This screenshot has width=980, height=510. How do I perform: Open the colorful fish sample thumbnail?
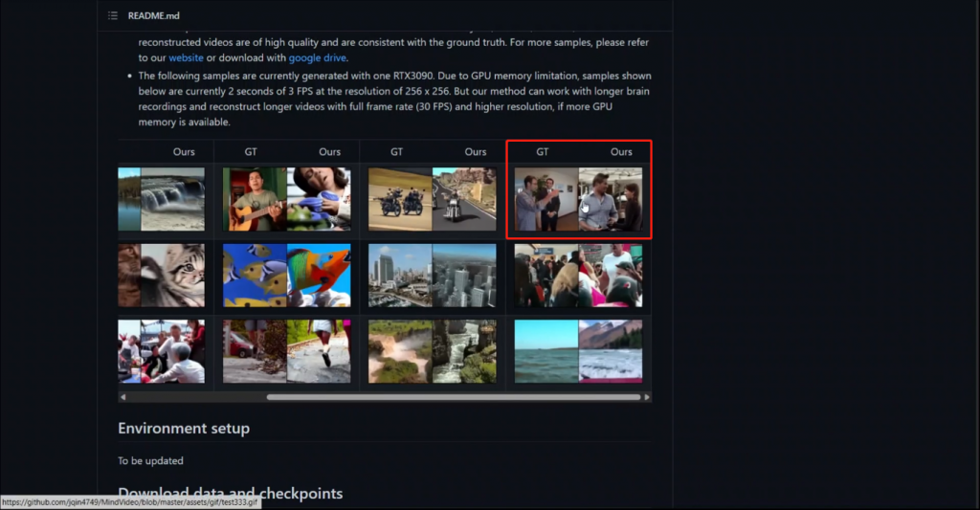287,276
